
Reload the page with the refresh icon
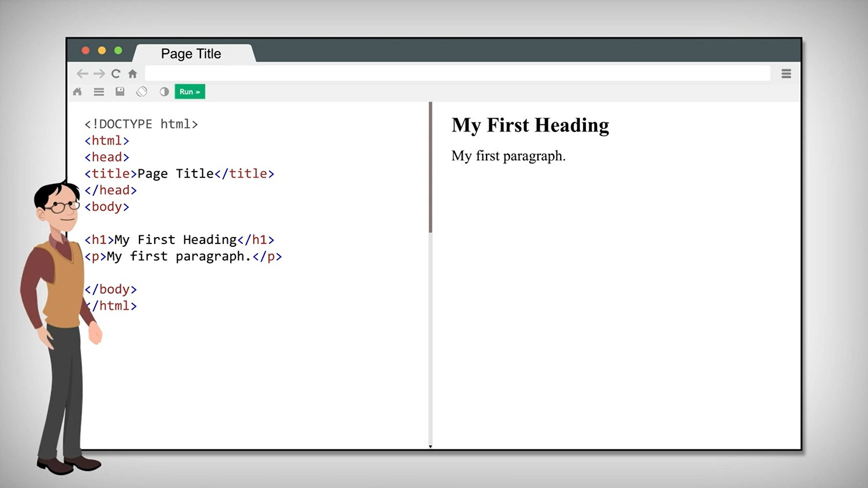click(x=116, y=74)
